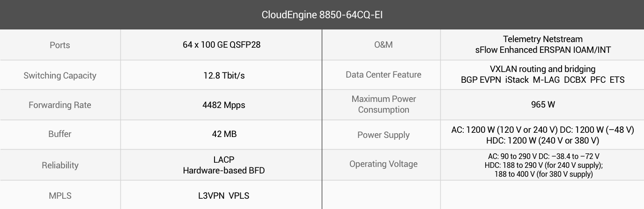Click the 965 W value cell

coord(543,105)
